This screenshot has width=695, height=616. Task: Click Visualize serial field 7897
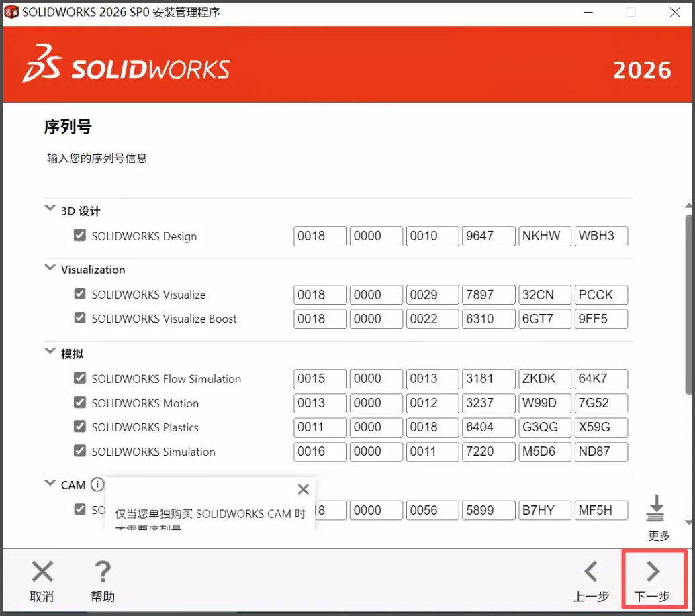pos(488,295)
